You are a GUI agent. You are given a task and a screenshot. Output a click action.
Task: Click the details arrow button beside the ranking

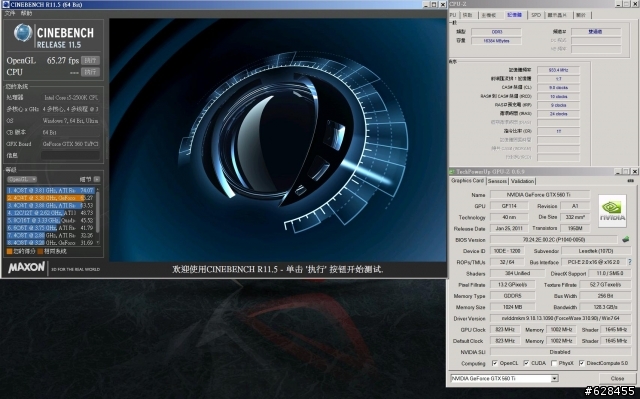pos(97,179)
